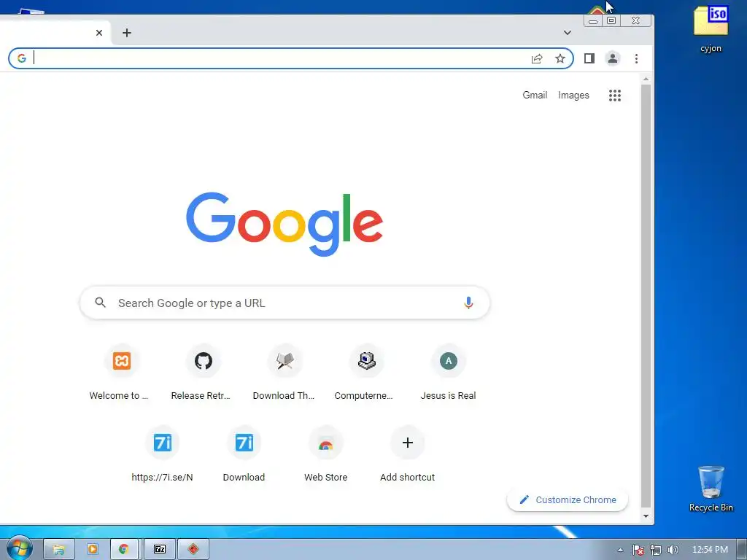Bookmark this tab with the star icon
Viewport: 747px width, 560px height.
pos(560,58)
